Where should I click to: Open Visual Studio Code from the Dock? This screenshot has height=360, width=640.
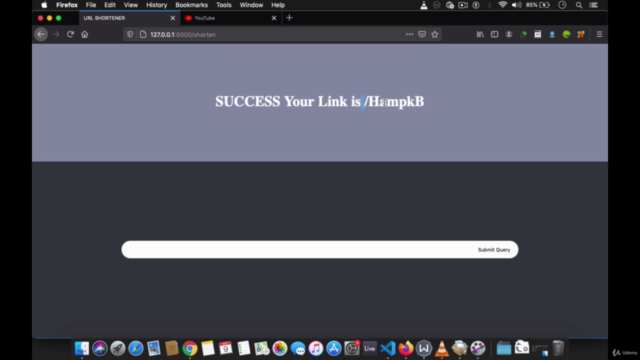pos(388,348)
